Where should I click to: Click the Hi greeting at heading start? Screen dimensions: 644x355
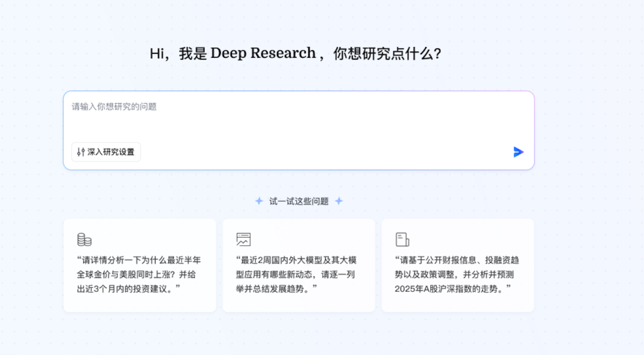(156, 54)
